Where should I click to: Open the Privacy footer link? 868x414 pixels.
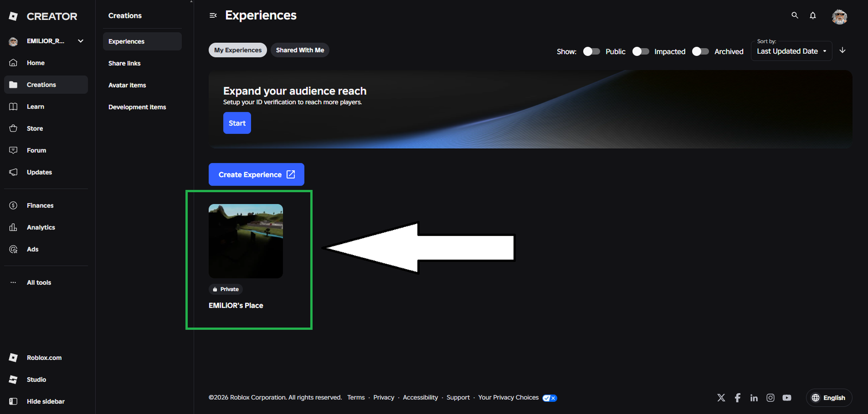(384, 398)
